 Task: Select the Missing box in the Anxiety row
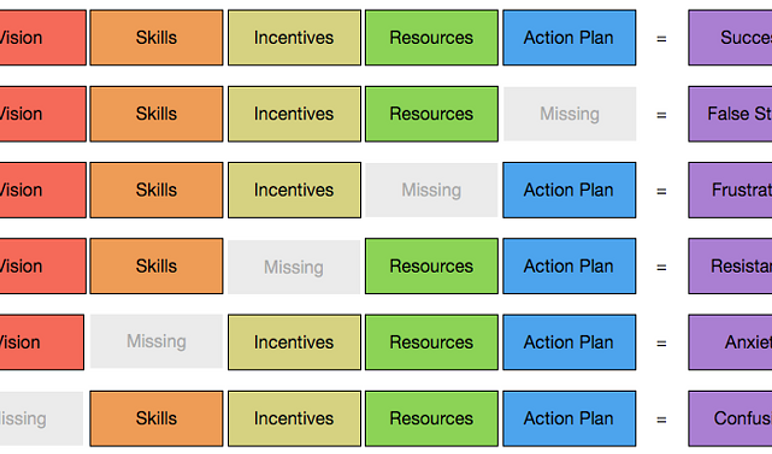click(x=157, y=341)
